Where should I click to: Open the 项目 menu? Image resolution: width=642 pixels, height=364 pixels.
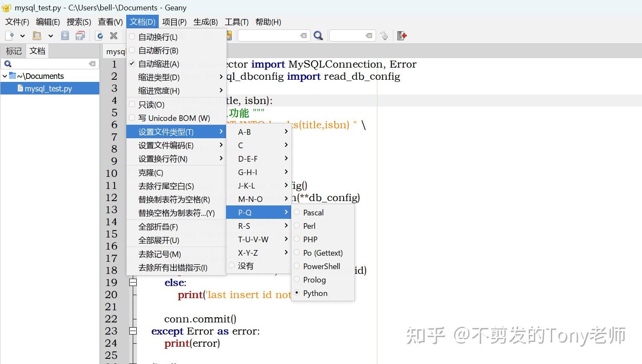pos(174,22)
